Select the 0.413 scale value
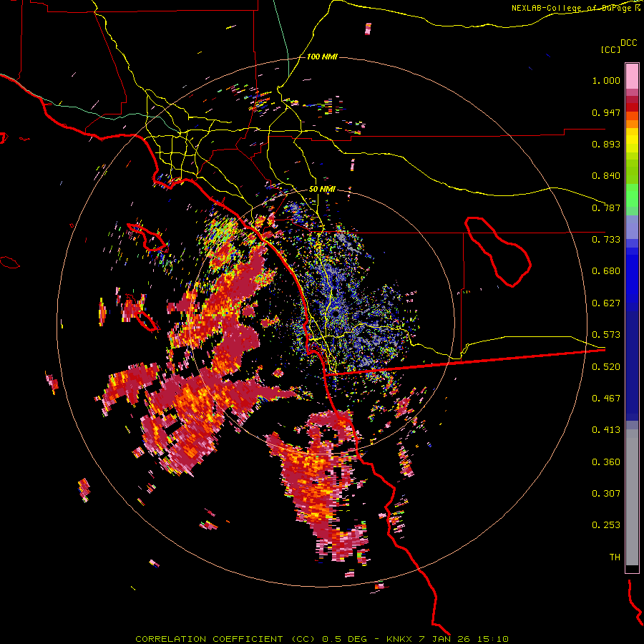 pos(606,430)
